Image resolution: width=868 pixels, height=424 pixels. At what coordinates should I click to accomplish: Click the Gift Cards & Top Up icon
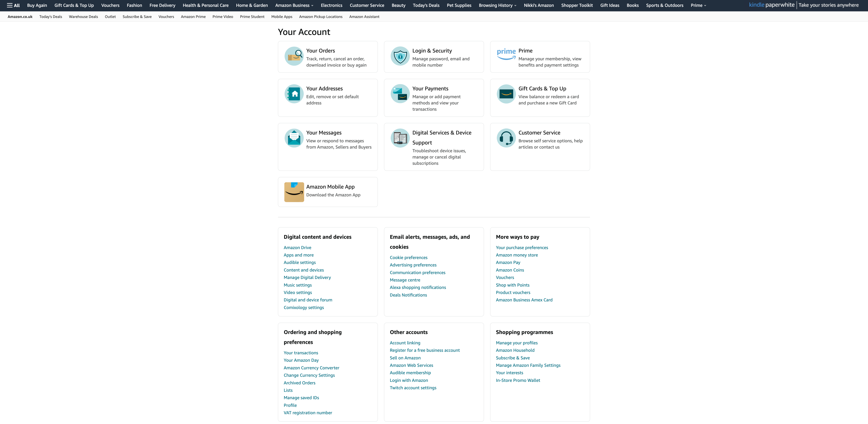tap(506, 94)
